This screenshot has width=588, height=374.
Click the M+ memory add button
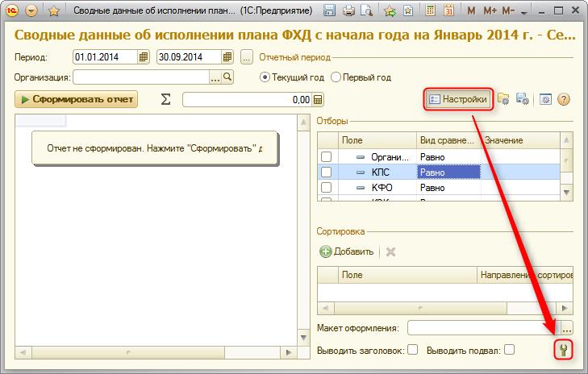[x=490, y=10]
